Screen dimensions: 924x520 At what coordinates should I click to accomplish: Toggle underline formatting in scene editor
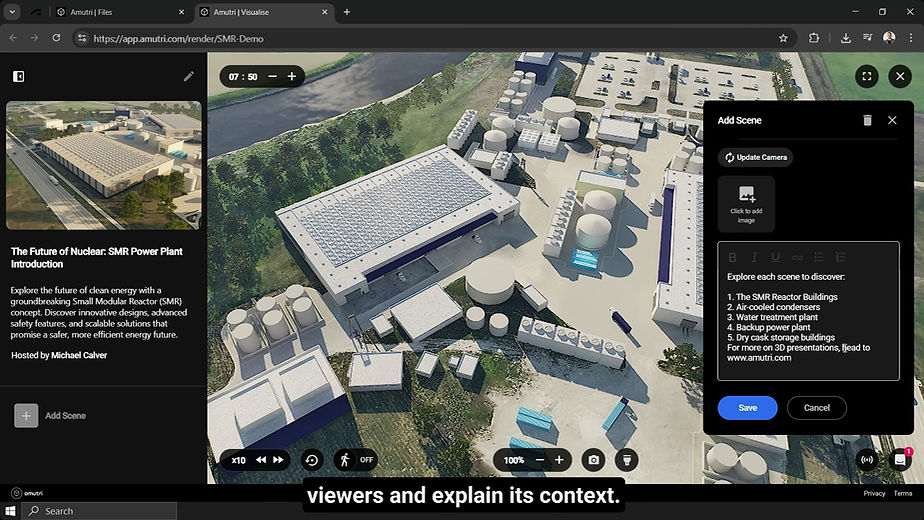click(776, 257)
